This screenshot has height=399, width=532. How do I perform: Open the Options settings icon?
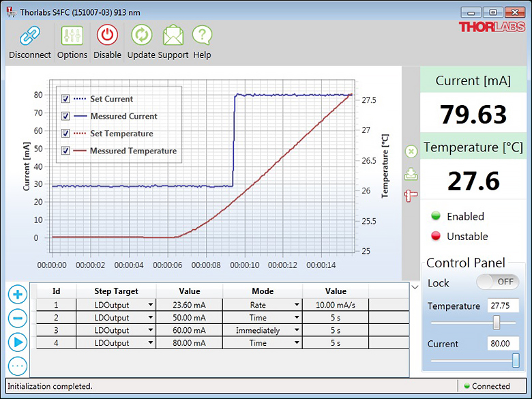(x=72, y=35)
